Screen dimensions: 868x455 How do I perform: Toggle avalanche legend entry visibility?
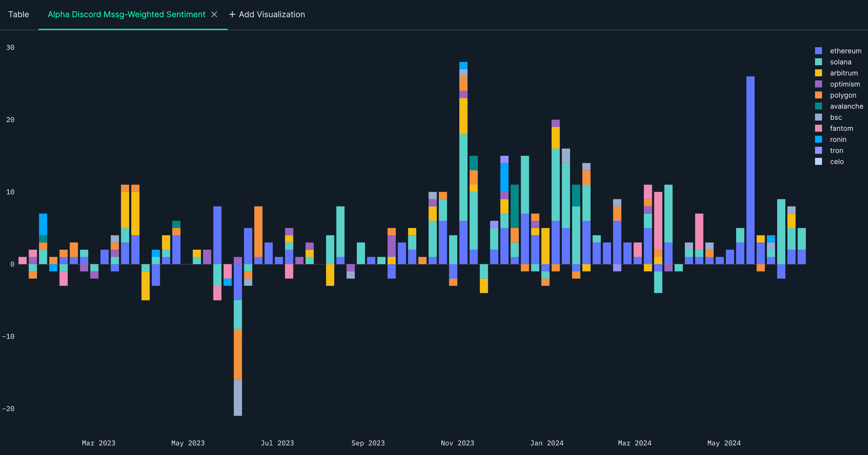pyautogui.click(x=846, y=107)
